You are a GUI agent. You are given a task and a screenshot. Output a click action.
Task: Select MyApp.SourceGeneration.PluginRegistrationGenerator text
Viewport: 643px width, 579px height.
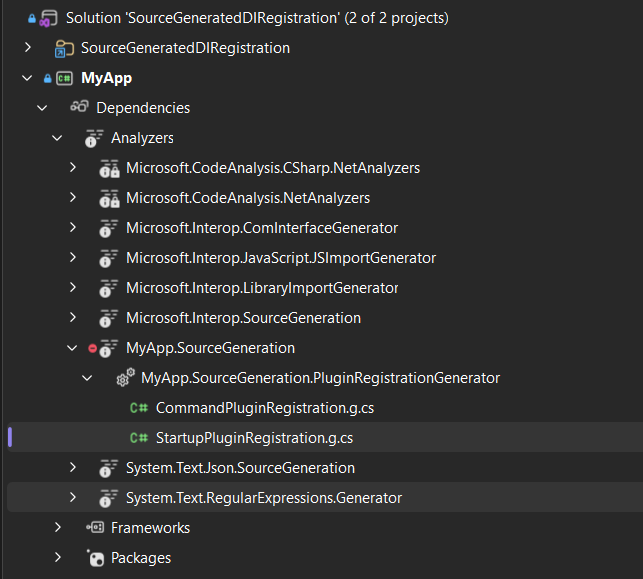(321, 378)
